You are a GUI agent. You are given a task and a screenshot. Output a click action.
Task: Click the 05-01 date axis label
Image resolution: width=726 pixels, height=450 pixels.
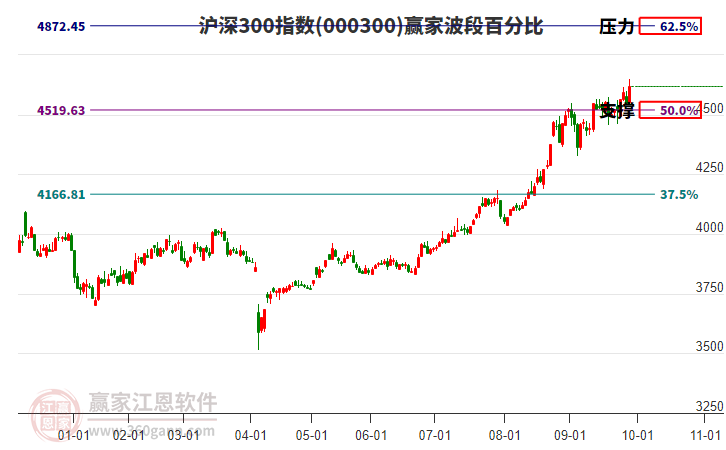pyautogui.click(x=312, y=436)
